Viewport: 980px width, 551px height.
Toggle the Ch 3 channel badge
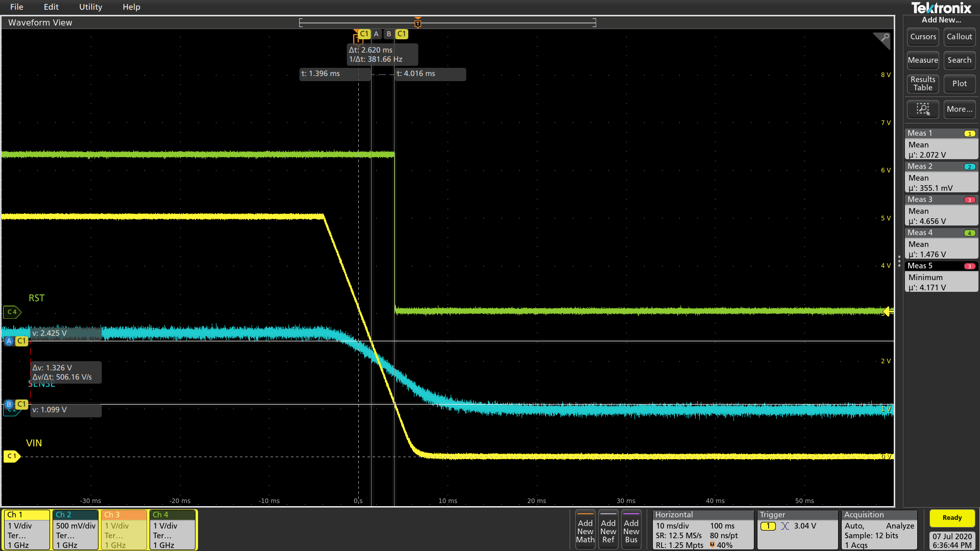(x=124, y=530)
